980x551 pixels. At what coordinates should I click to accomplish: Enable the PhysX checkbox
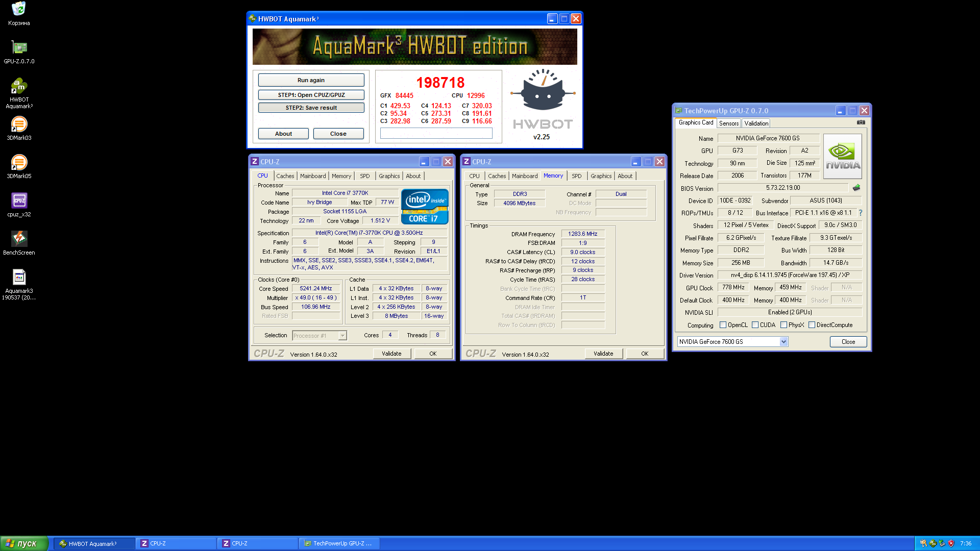coord(783,325)
